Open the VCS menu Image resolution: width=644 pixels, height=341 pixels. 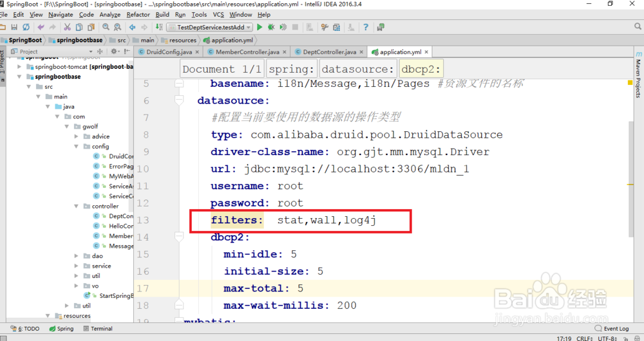218,14
